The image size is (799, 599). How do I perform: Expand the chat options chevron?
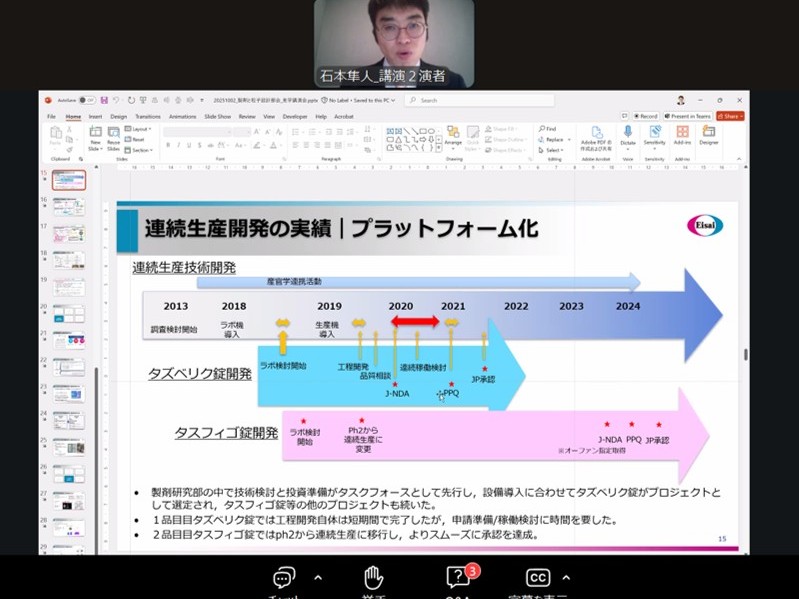coord(318,578)
